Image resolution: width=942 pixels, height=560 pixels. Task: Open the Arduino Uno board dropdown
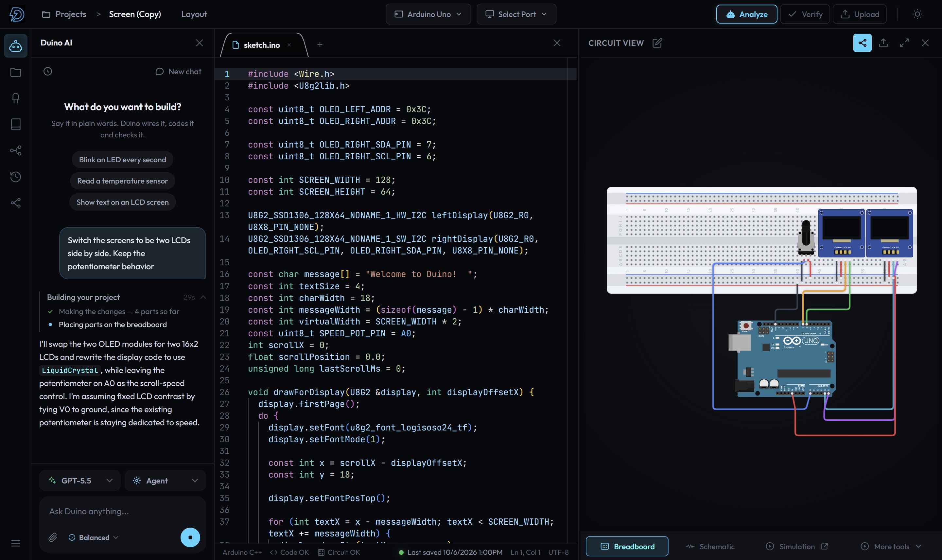[428, 14]
